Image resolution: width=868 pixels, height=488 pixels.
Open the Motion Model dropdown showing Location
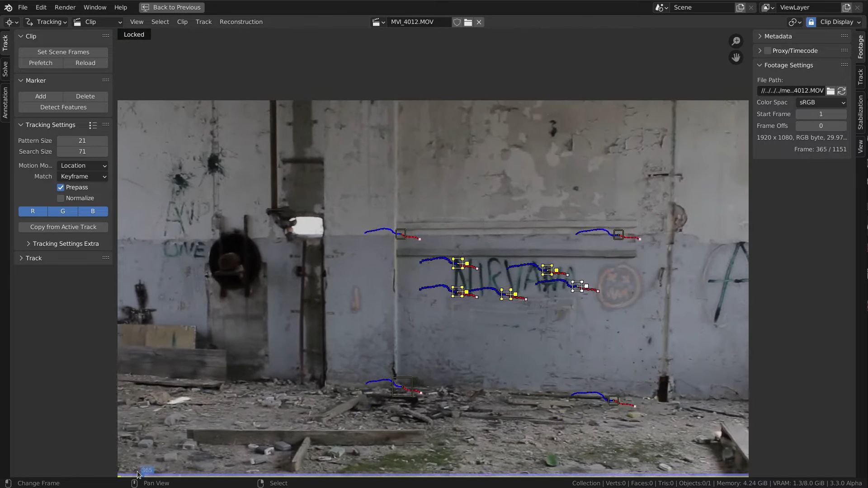coord(82,165)
